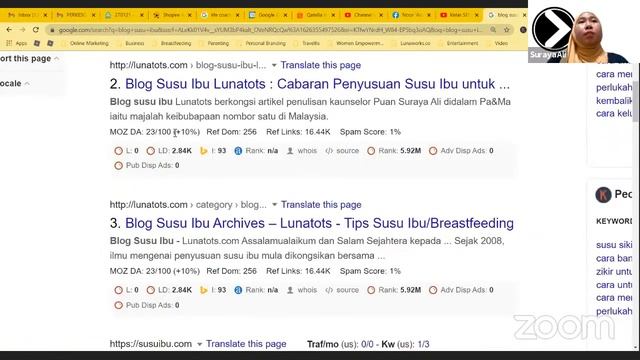Open Bing index I: 93 for result 3

(213, 290)
